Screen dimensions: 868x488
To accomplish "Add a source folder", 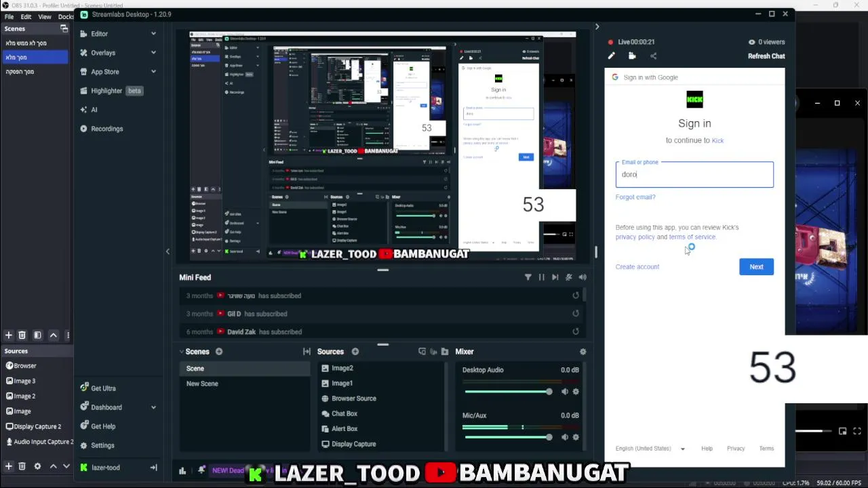I will 445,352.
